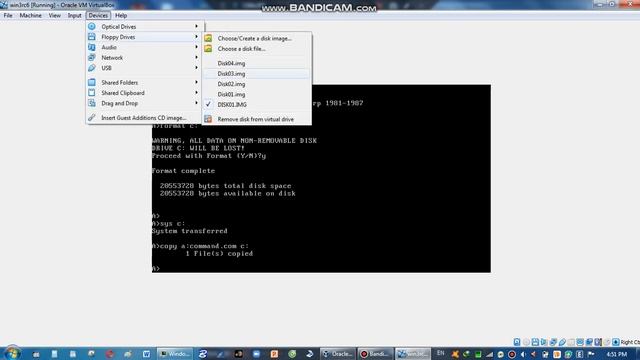Select lowercase Disk01.img entry
This screenshot has height=360, width=640.
[x=257, y=94]
